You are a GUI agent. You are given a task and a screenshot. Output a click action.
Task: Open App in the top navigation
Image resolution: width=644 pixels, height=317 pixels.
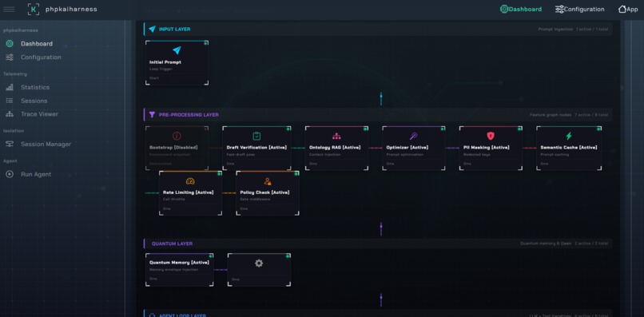tap(628, 9)
